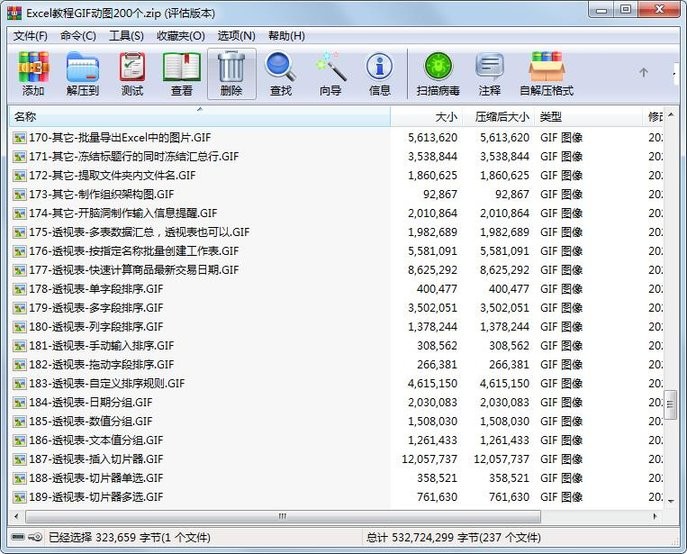Sort by the 名称 column header
687x554 pixels.
[x=199, y=117]
